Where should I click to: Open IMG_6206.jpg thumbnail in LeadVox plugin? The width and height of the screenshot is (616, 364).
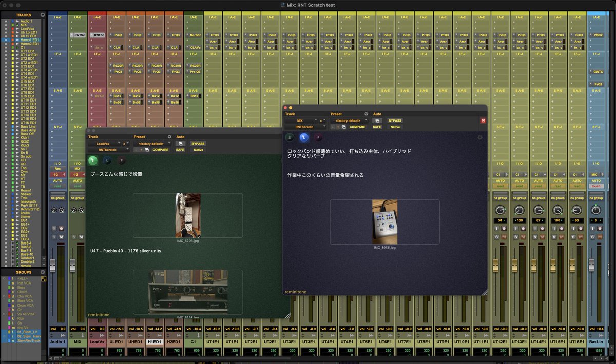[x=188, y=215]
